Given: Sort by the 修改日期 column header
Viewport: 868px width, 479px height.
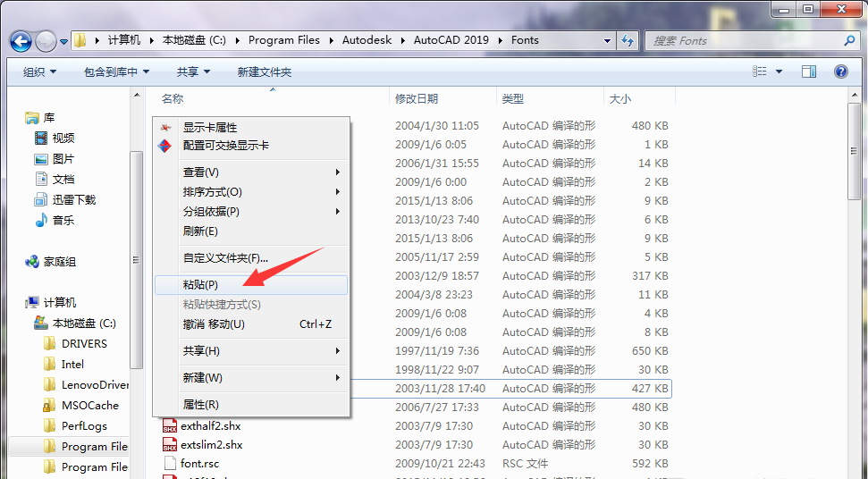Looking at the screenshot, I should click(x=417, y=99).
